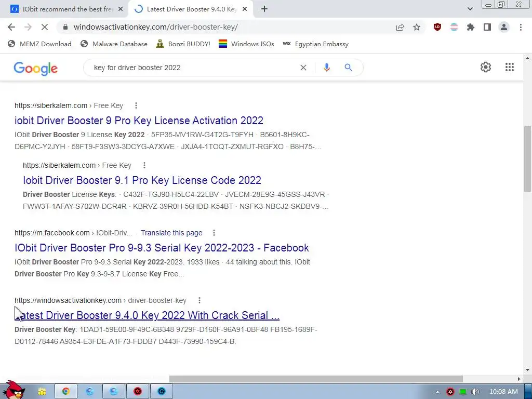Open the Google apps grid
532x399 pixels.
point(509,67)
